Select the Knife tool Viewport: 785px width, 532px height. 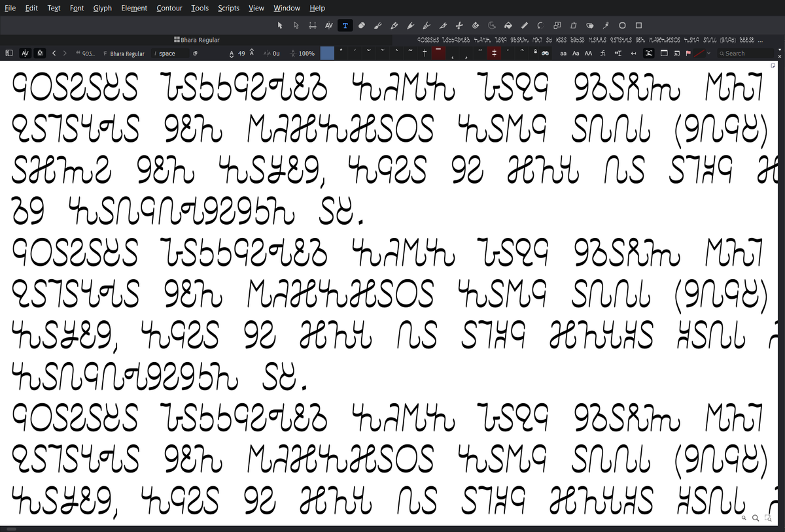point(443,25)
